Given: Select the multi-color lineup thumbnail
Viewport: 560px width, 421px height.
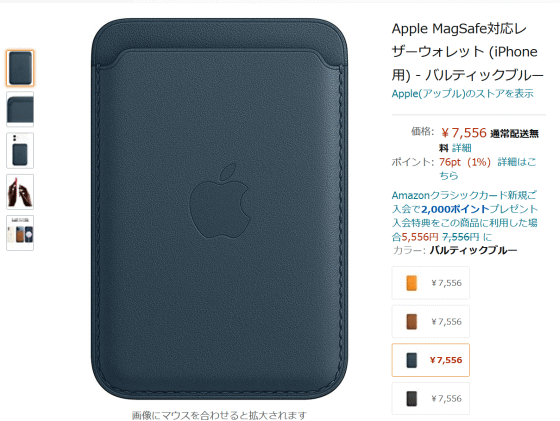Looking at the screenshot, I should click(x=20, y=233).
